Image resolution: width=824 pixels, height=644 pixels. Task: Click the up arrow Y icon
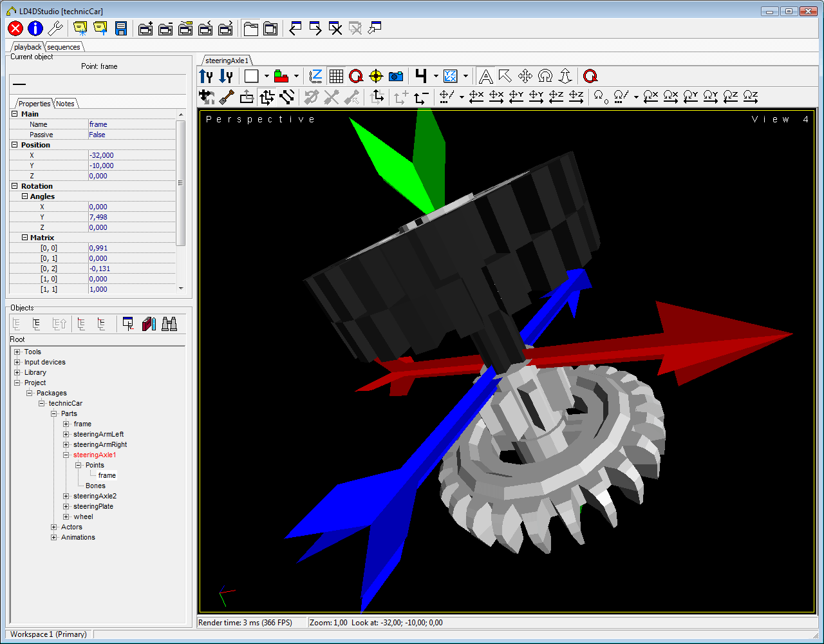coord(206,76)
